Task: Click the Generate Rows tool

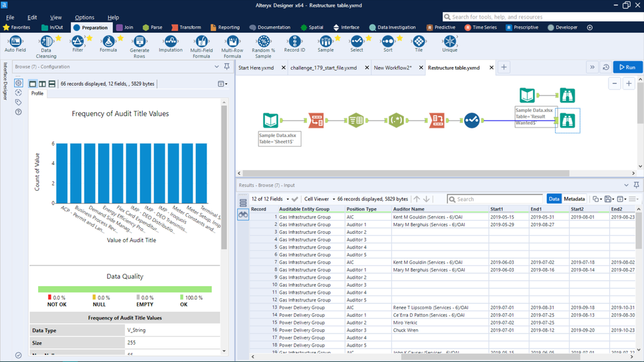Action: (x=139, y=47)
